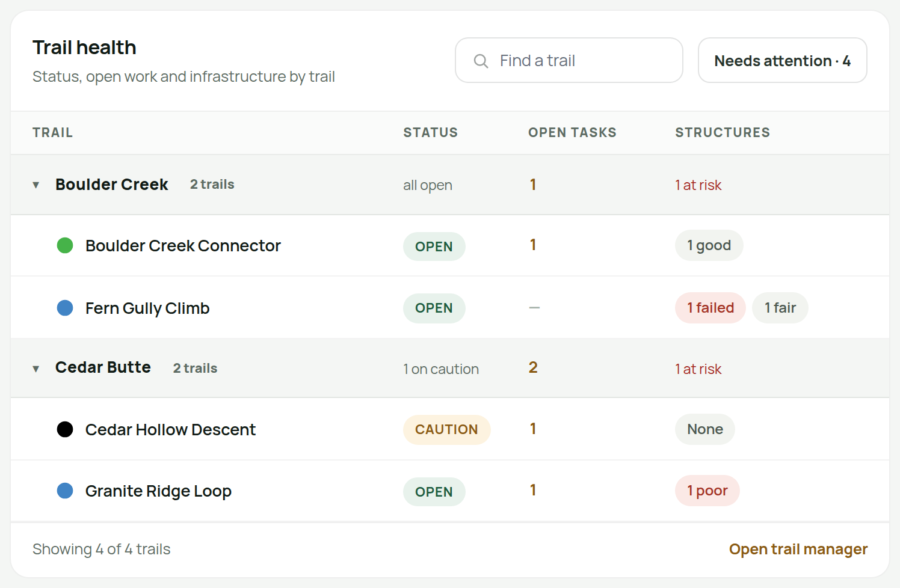Sort by the STRUCTURES column header
The width and height of the screenshot is (900, 588).
[723, 132]
